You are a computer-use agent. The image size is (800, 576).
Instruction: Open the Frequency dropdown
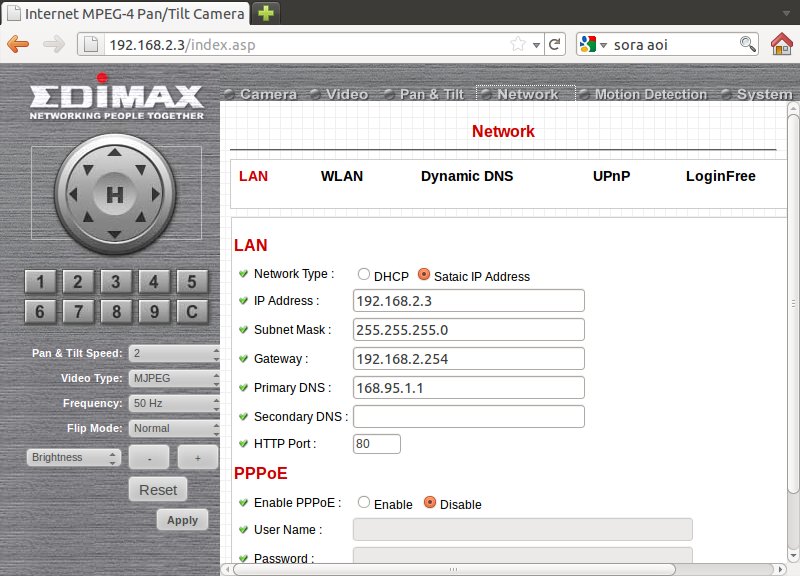[x=174, y=404]
